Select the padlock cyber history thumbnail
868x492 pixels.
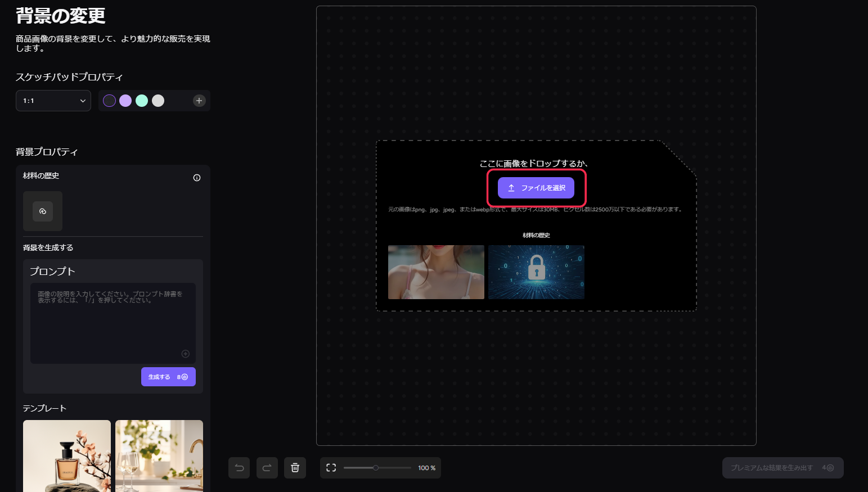tap(536, 272)
